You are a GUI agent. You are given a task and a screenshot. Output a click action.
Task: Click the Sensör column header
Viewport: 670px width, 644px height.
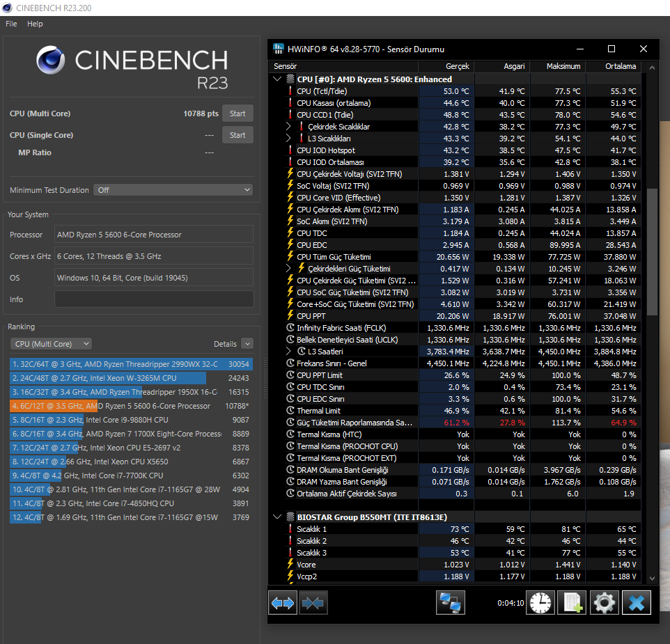coord(343,66)
